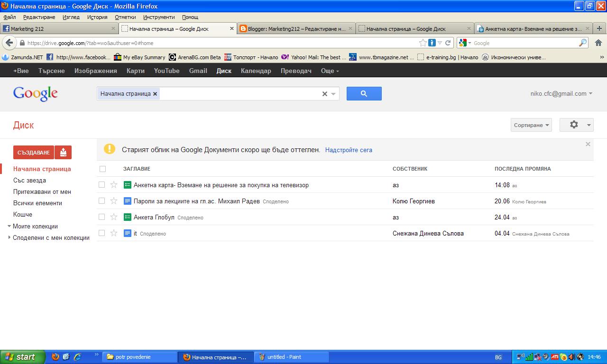Open the dropdown arrow beside settings gear
The image size is (607, 364).
[589, 125]
